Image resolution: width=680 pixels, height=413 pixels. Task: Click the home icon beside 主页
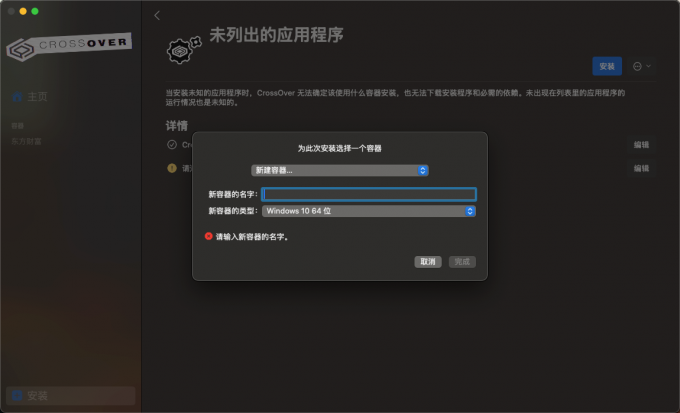(17, 97)
